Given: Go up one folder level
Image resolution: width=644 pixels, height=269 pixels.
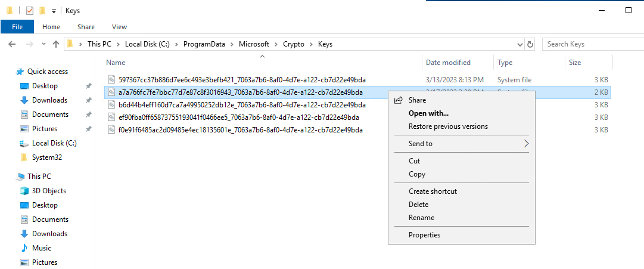Looking at the screenshot, I should click(56, 44).
